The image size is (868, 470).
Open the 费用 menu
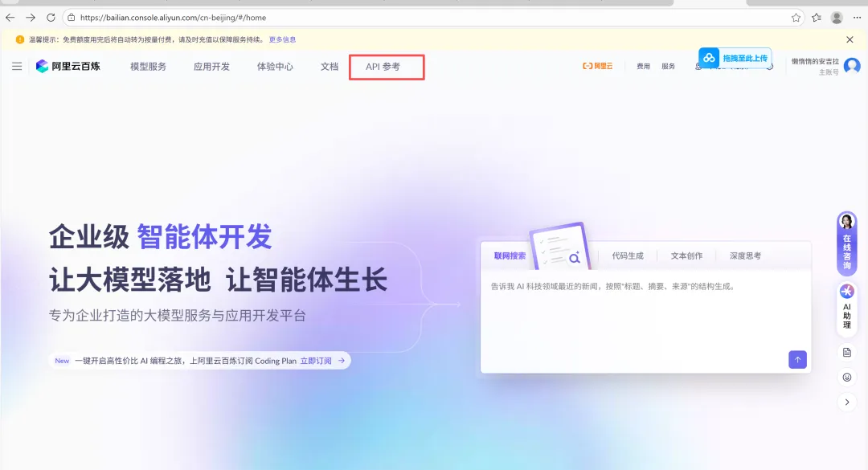point(643,66)
